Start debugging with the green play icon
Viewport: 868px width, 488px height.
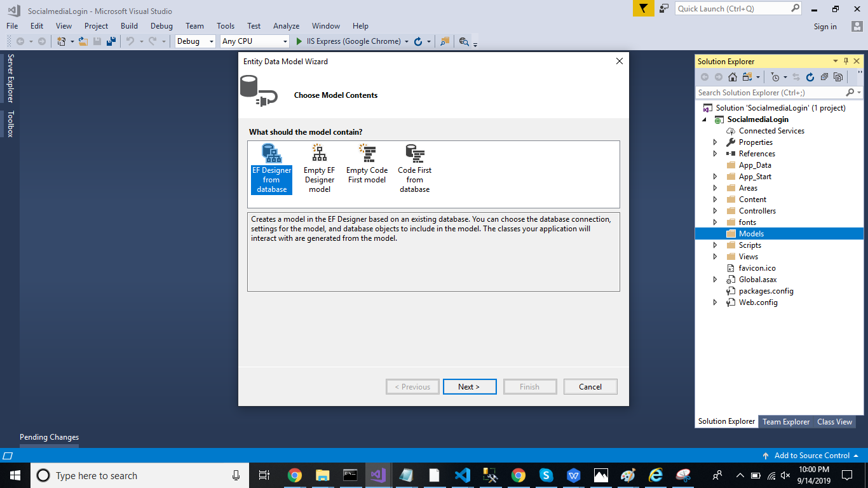coord(299,41)
